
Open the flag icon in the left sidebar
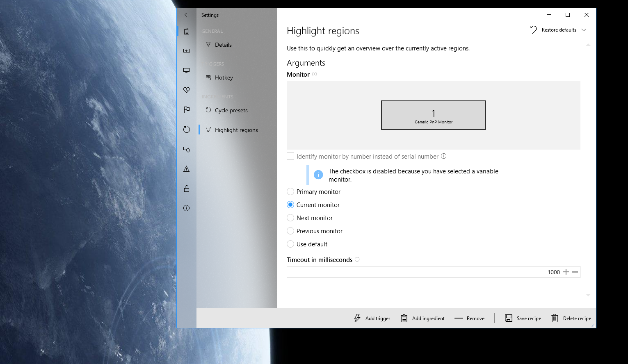(187, 109)
